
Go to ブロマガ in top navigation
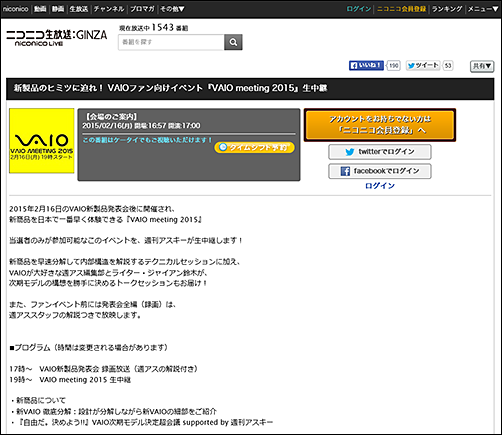(142, 9)
